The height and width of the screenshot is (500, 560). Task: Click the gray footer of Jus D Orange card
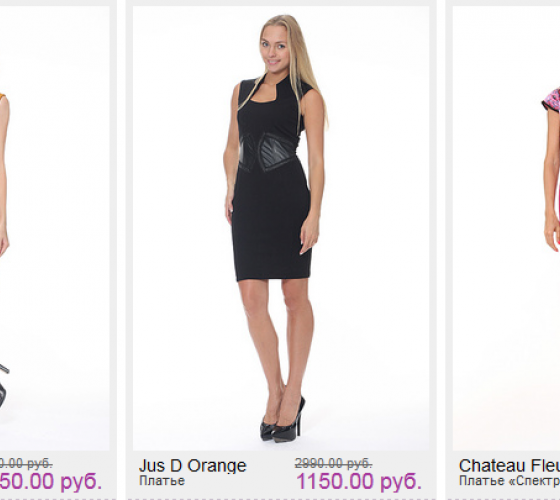point(281,475)
